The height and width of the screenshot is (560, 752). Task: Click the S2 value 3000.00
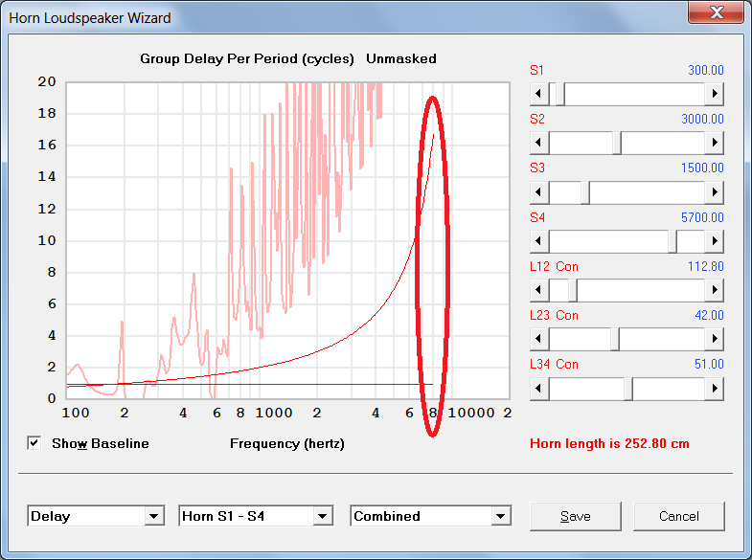click(702, 119)
